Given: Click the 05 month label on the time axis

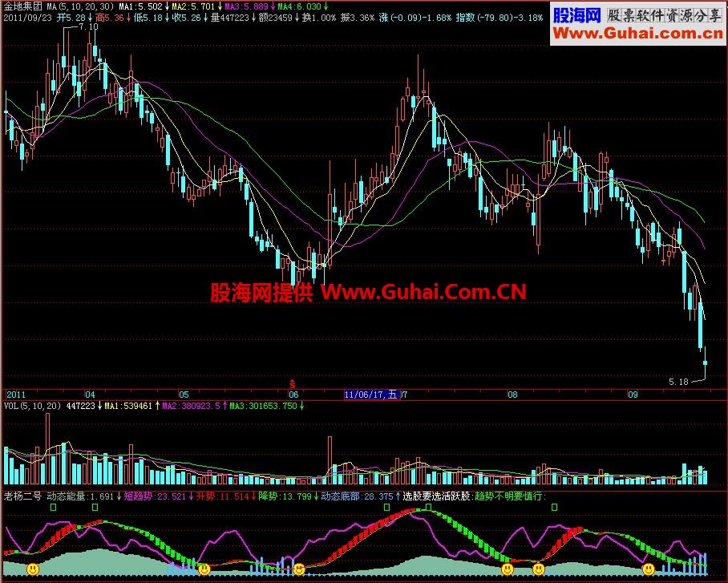Looking at the screenshot, I should (x=184, y=395).
